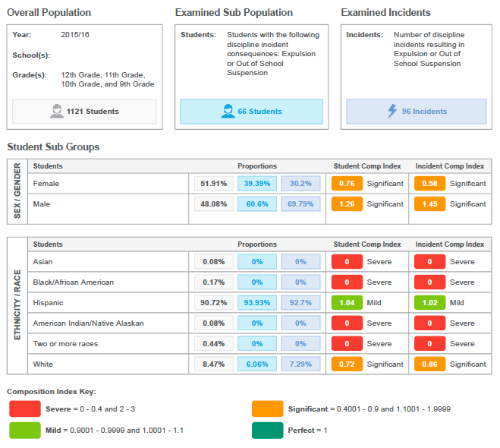
Task: Click the Hispanic student comp index 1.04 badge
Action: click(x=347, y=302)
